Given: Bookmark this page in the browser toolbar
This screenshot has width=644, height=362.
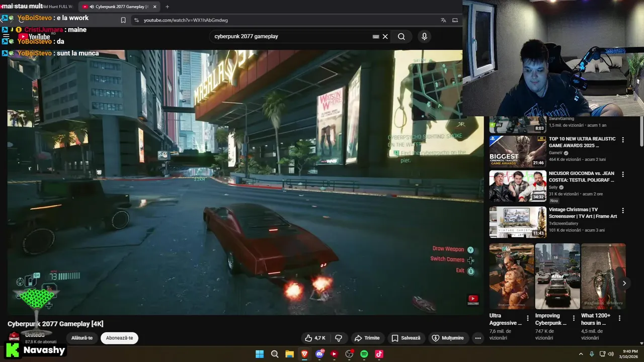Looking at the screenshot, I should click(123, 20).
